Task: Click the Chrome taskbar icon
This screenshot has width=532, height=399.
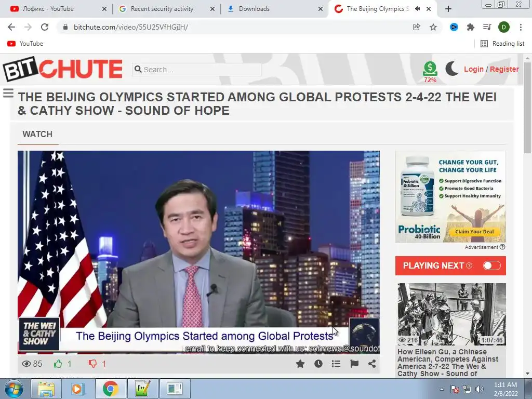Action: click(x=110, y=389)
